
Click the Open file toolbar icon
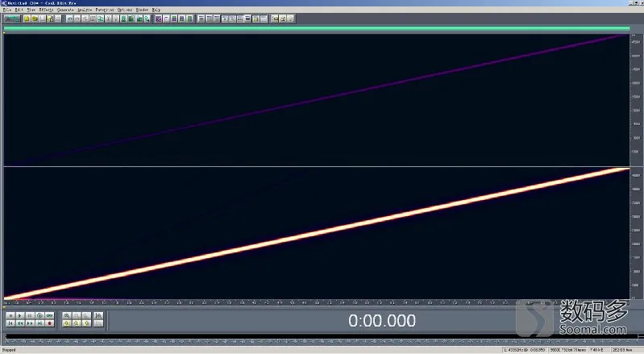(35, 19)
